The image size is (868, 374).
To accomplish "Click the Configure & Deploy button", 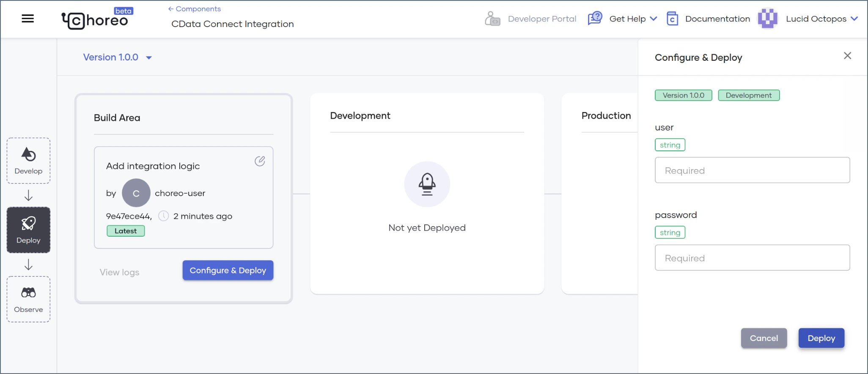I will pos(228,270).
